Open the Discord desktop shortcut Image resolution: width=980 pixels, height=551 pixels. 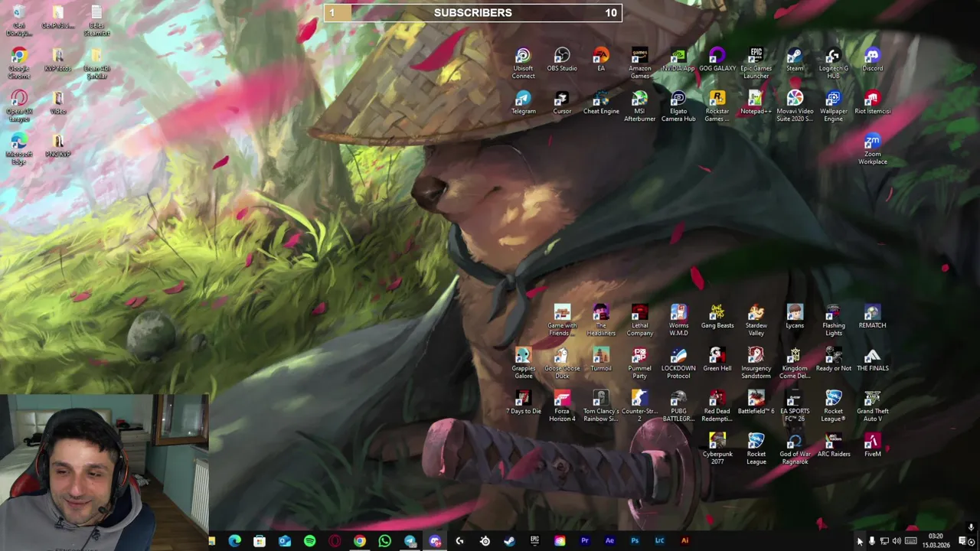click(x=872, y=60)
